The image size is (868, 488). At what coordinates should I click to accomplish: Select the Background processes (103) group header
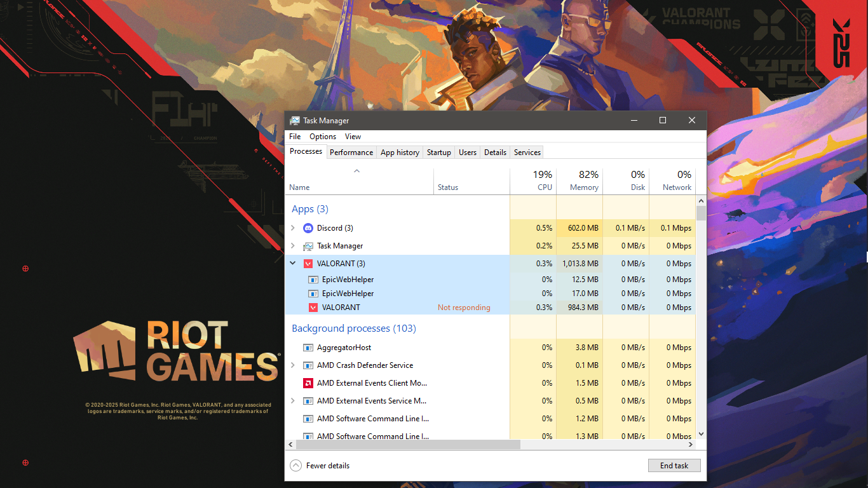[354, 329]
